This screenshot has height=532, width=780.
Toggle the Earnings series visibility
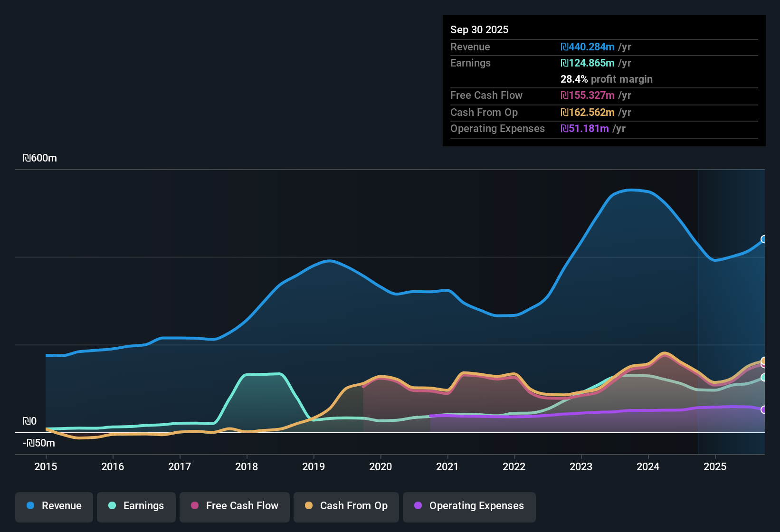coord(136,506)
